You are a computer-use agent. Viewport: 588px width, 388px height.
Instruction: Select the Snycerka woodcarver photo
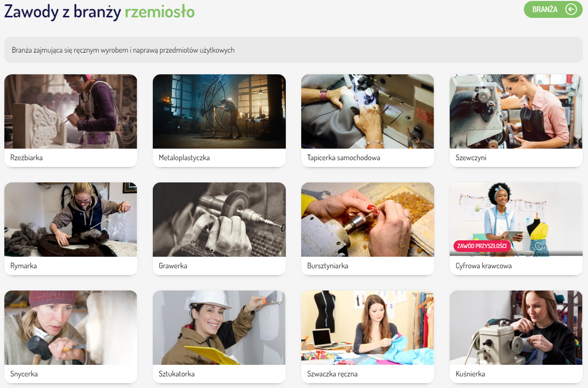[71, 328]
